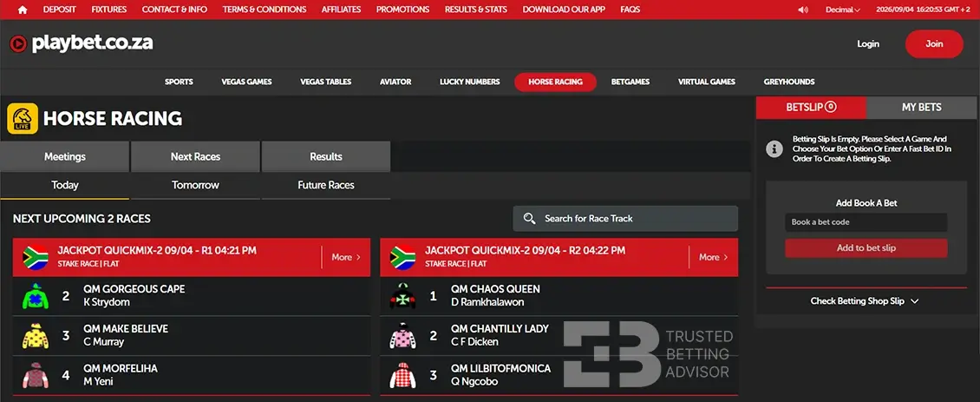The height and width of the screenshot is (402, 980).
Task: Open Contact & Info
Action: (x=174, y=10)
